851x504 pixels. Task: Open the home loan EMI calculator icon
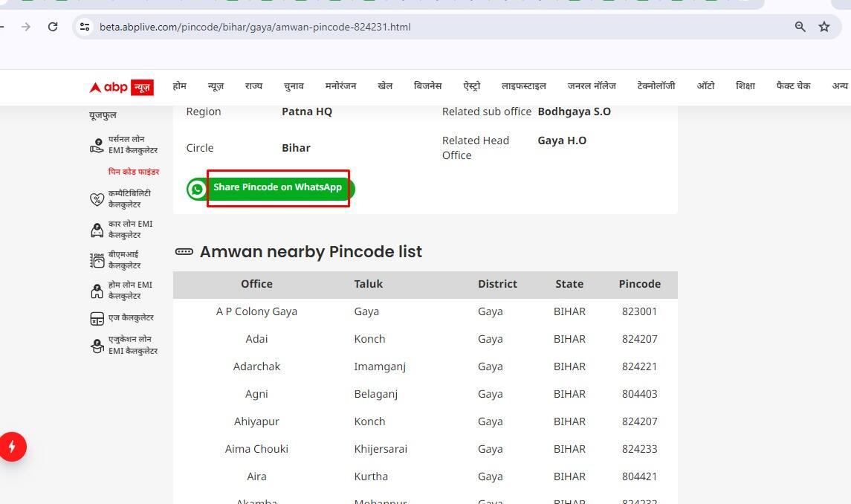click(x=97, y=291)
